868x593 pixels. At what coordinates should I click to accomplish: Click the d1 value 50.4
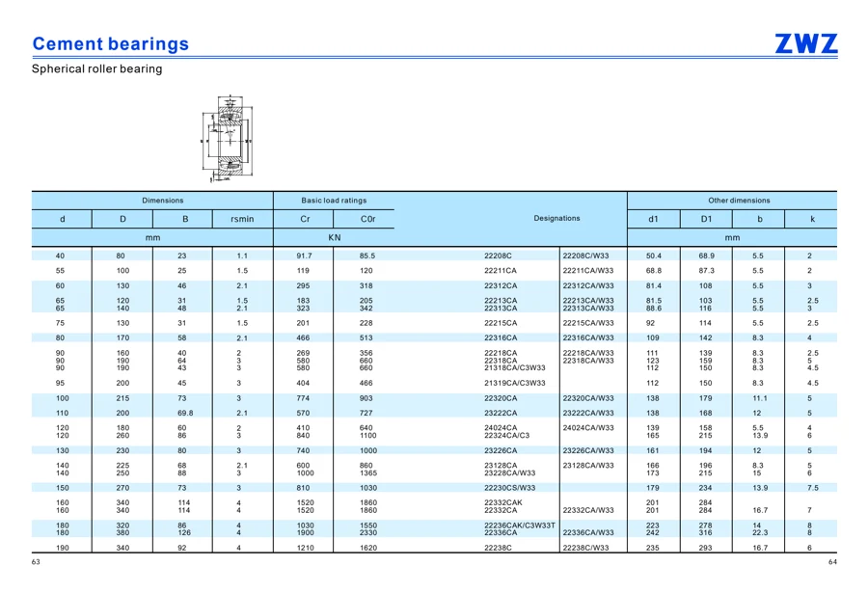coord(654,256)
